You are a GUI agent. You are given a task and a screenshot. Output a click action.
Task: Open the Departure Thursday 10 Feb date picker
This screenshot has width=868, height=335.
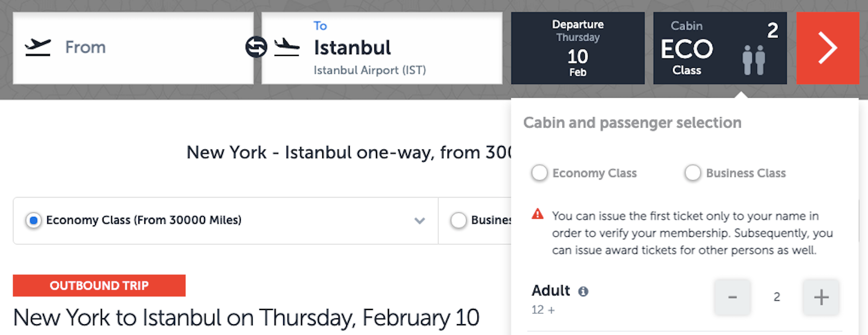point(578,48)
